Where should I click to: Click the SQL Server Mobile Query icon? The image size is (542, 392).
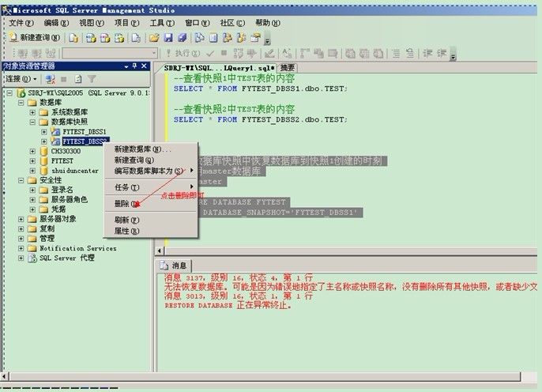pos(136,38)
